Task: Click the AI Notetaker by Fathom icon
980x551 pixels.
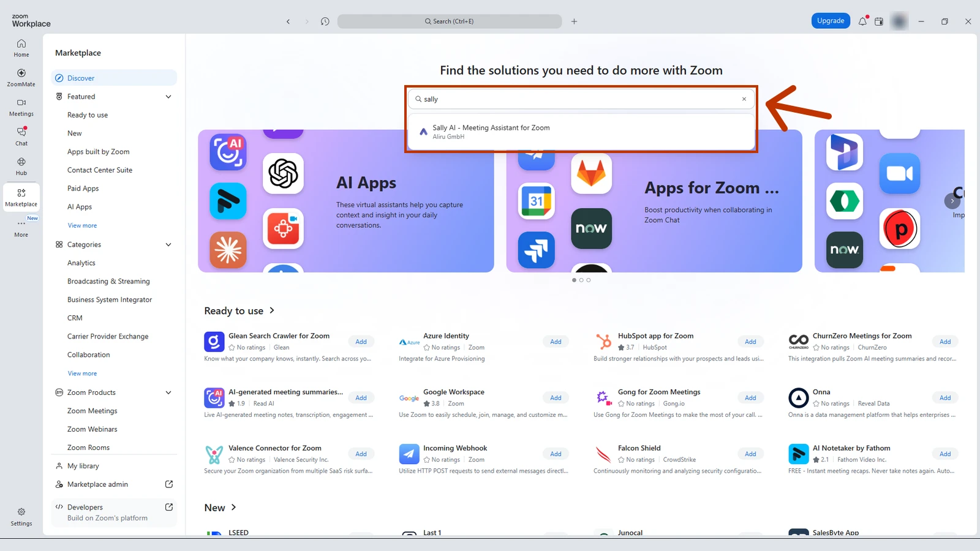Action: coord(798,454)
